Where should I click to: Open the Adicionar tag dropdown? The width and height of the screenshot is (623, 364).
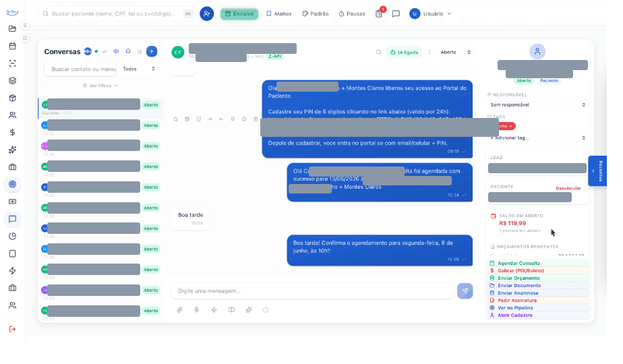537,138
